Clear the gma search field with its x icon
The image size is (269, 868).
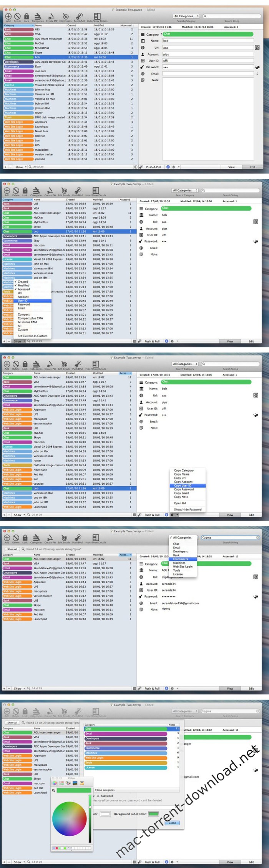[x=257, y=537]
